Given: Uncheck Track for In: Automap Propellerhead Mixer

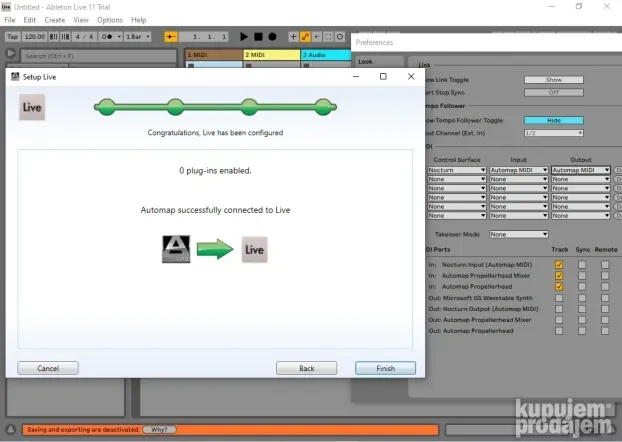Looking at the screenshot, I should tap(559, 275).
